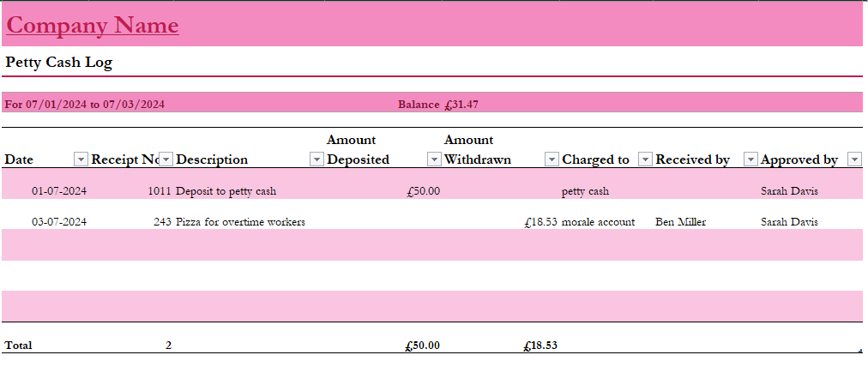Select the receipt number 1011 cell
Screen dimensions: 868x367
point(159,191)
